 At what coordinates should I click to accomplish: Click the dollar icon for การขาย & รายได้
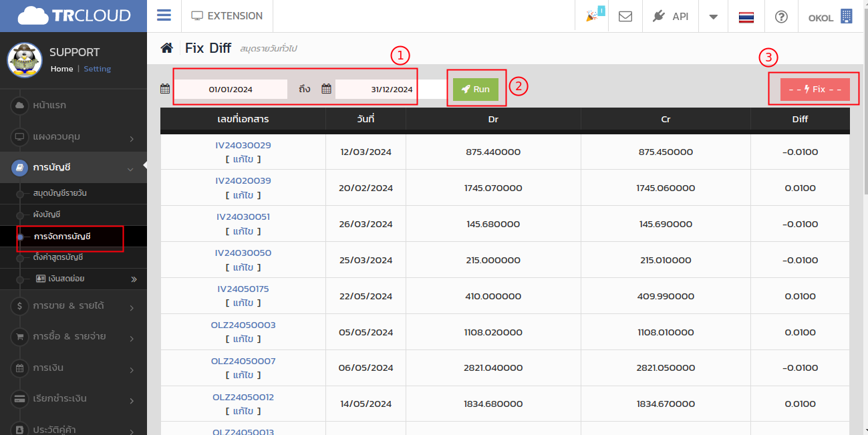pyautogui.click(x=19, y=306)
